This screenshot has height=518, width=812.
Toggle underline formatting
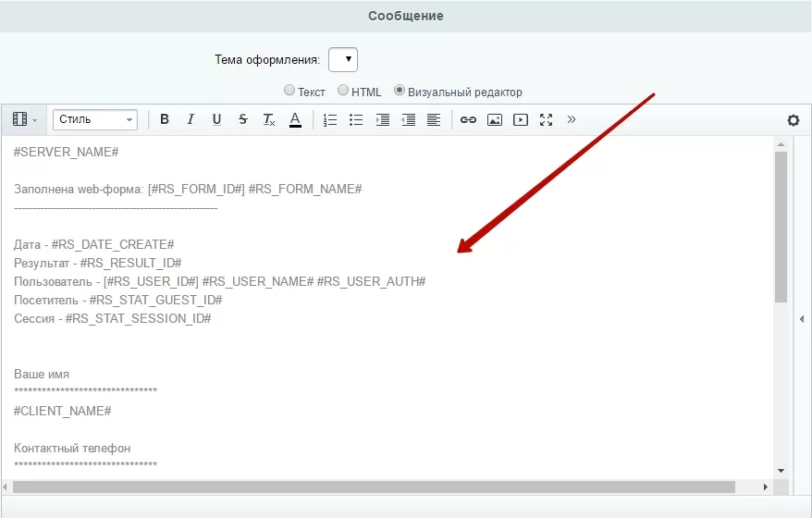217,119
